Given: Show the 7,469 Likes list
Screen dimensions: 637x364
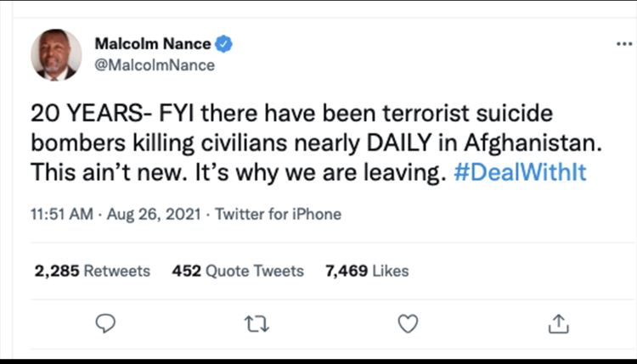Looking at the screenshot, I should (367, 272).
